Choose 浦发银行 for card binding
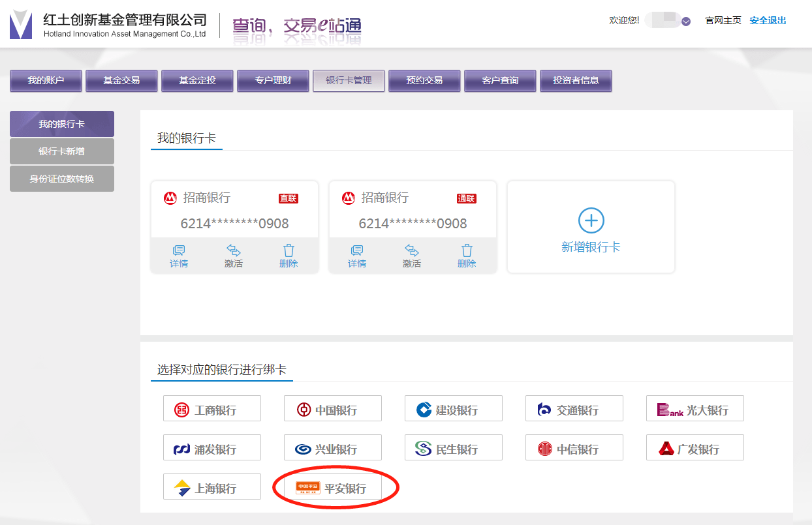812x525 pixels. click(212, 447)
